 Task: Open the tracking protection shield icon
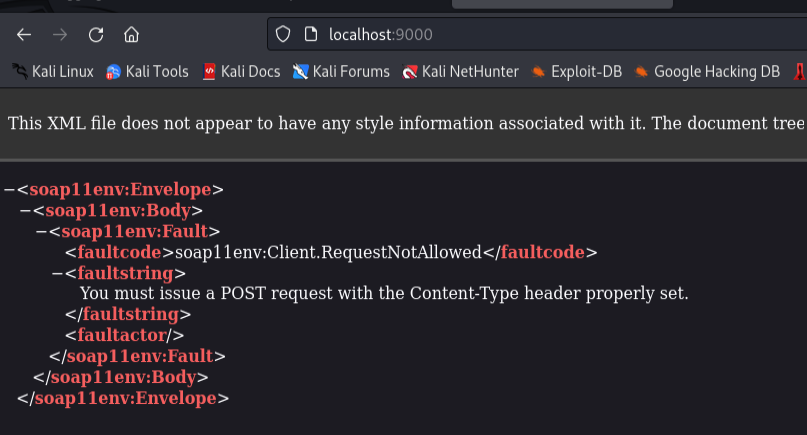(283, 35)
